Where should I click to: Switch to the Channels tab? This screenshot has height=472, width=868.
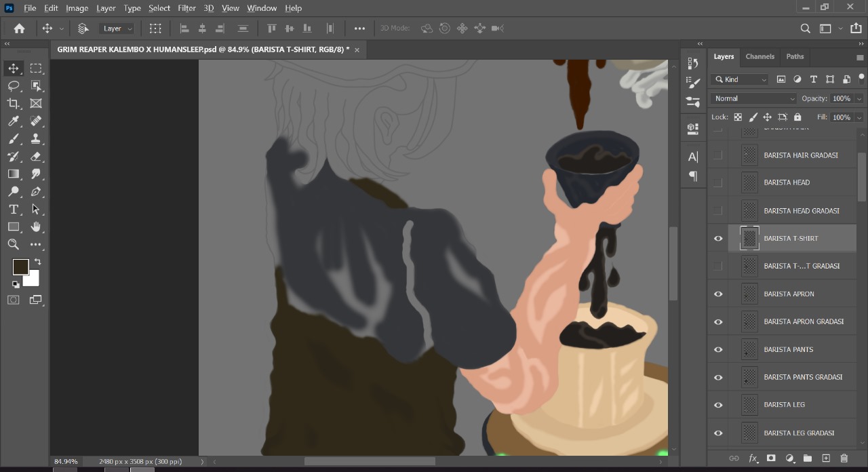coord(759,56)
